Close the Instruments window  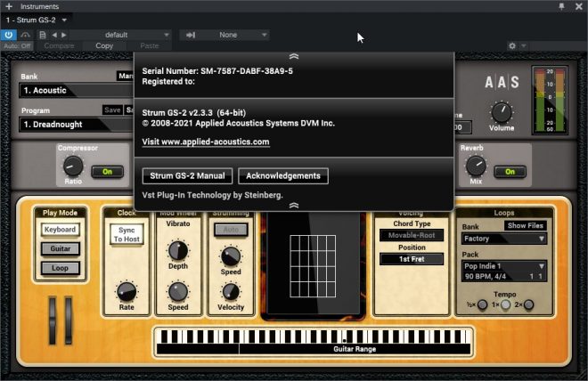[579, 6]
